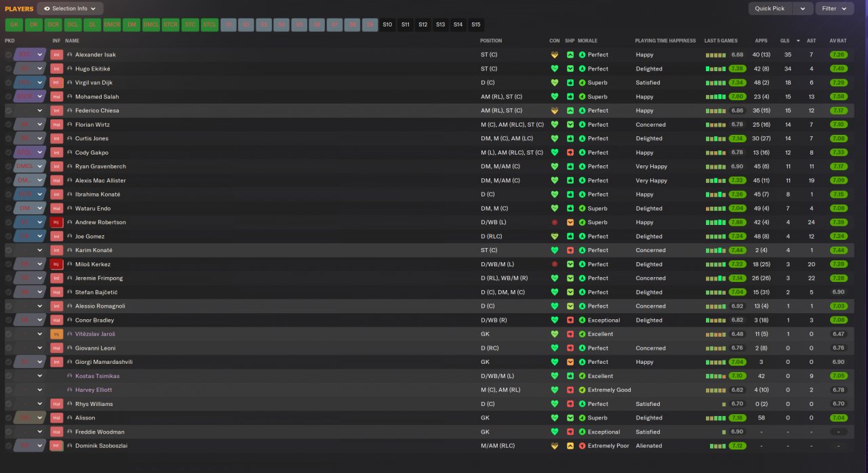Click Andrew Robertson's 7.86 last-games rating badge
This screenshot has width=868, height=473.
(x=737, y=222)
